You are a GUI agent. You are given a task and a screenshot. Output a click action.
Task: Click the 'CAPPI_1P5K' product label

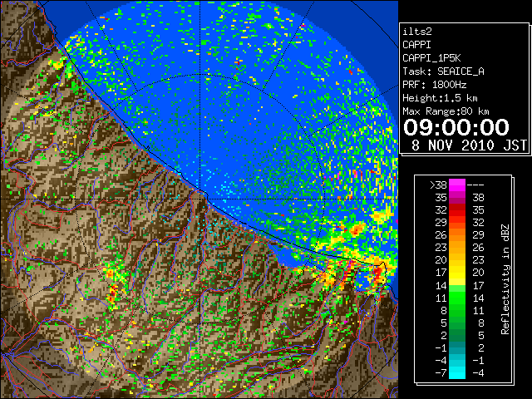(431, 58)
